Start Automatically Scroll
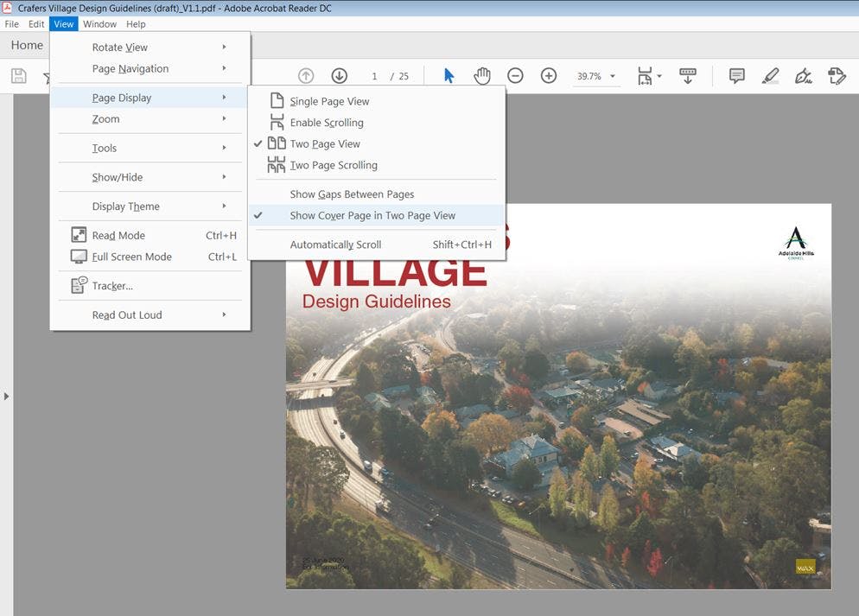Image resolution: width=859 pixels, height=616 pixels. (x=335, y=244)
